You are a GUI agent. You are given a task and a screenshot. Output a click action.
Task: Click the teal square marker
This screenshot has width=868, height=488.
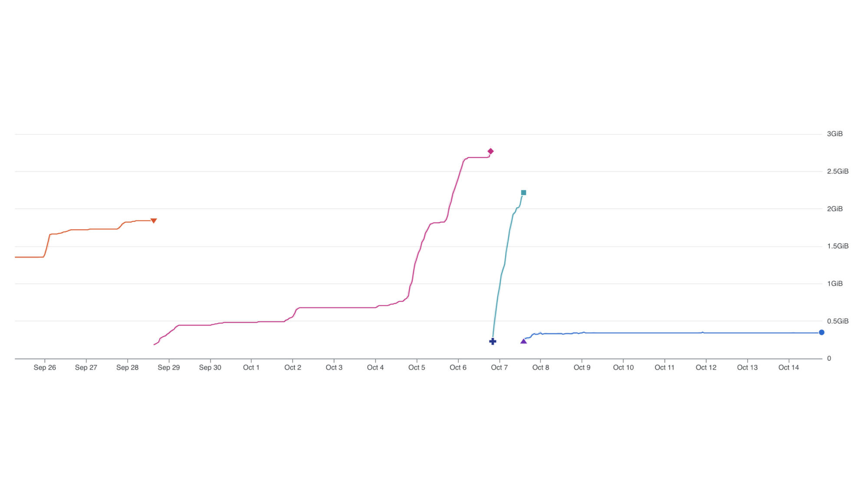coord(523,193)
